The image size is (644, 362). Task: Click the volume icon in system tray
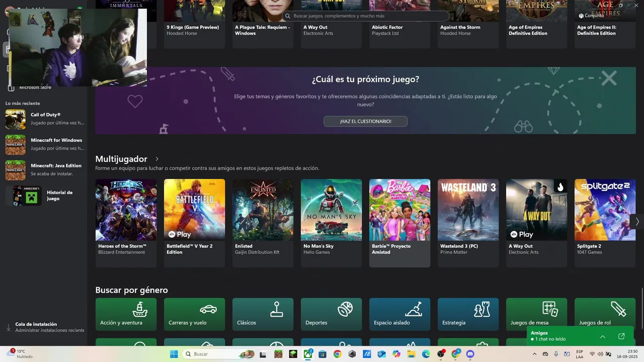click(600, 354)
